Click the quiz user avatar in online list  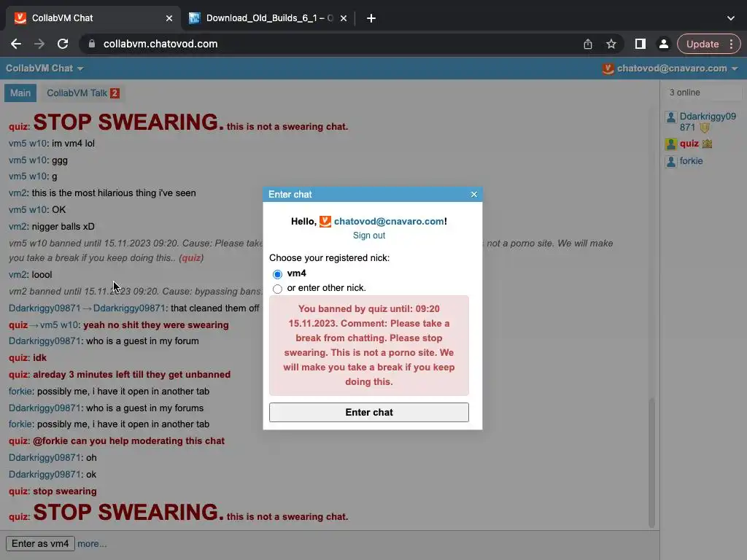[671, 144]
